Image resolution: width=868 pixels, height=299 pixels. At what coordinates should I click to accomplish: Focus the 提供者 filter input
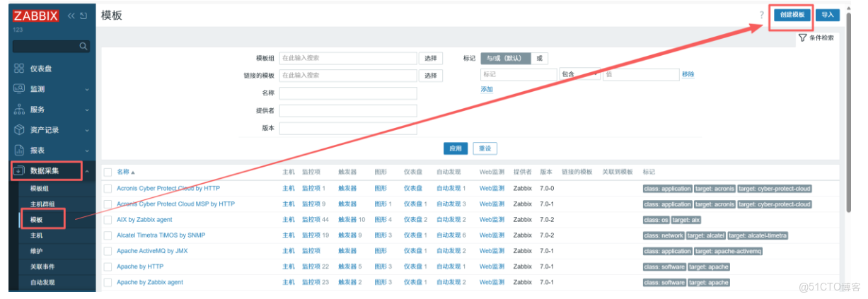(x=348, y=111)
